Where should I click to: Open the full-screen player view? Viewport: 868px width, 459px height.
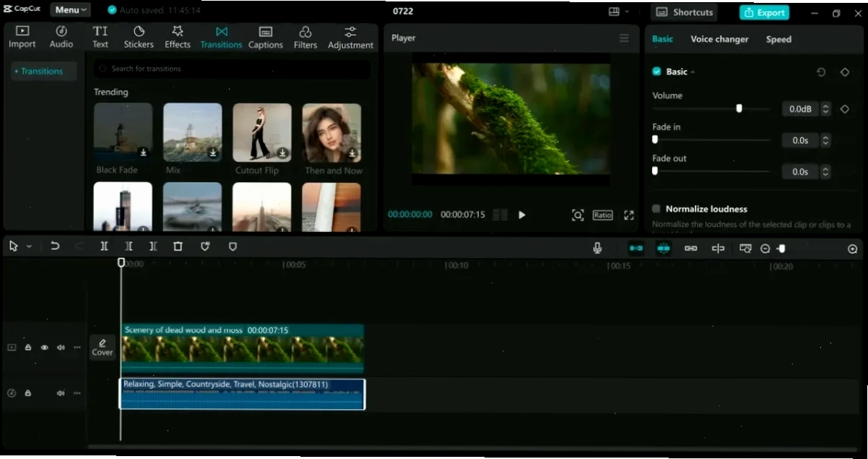pos(629,215)
